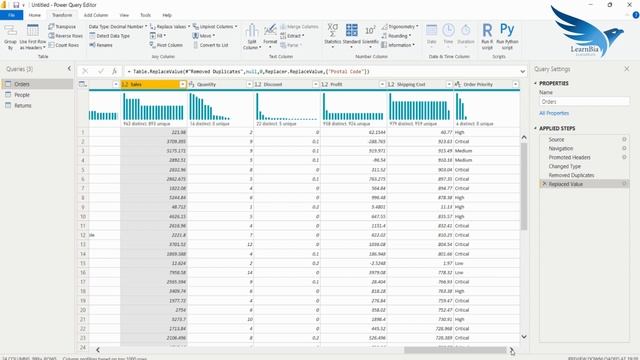Open Replace Values dropdown
This screenshot has width=640, height=360.
170,27
